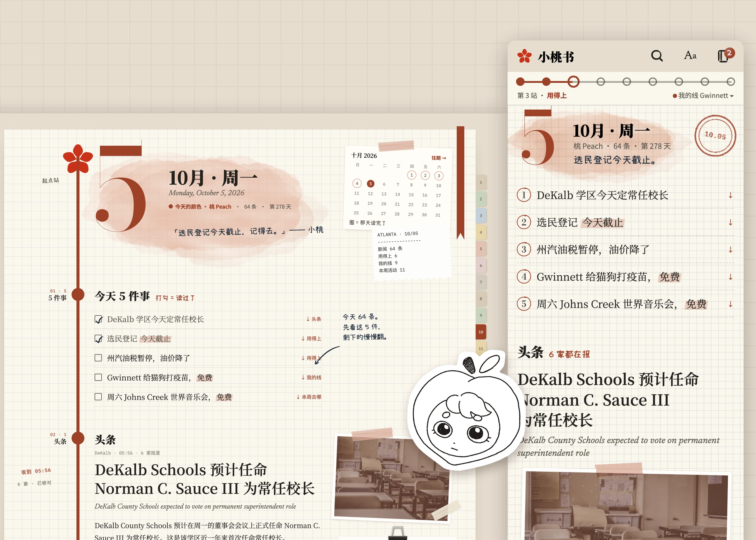756x540 pixels.
Task: Jump down arrow on 州汽油税暂停 mobile row
Action: point(730,250)
